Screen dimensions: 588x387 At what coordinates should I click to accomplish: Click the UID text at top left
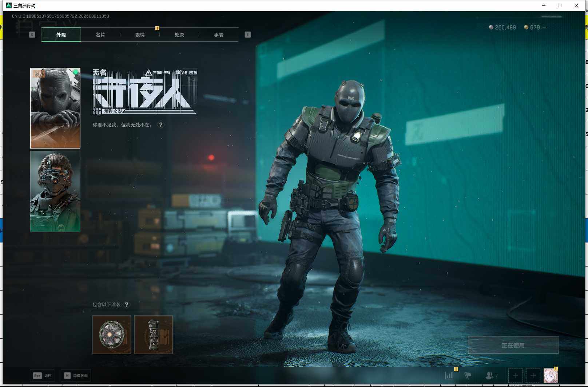point(60,16)
